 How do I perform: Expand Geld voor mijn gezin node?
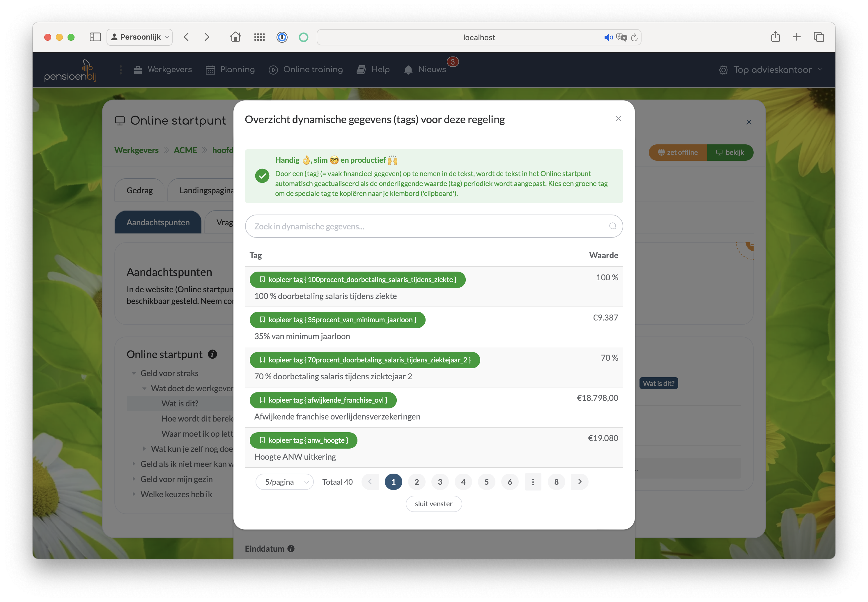tap(134, 479)
